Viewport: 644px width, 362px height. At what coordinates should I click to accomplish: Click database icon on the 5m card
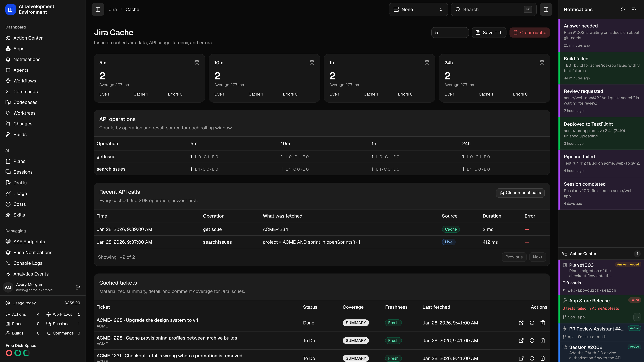(x=197, y=63)
